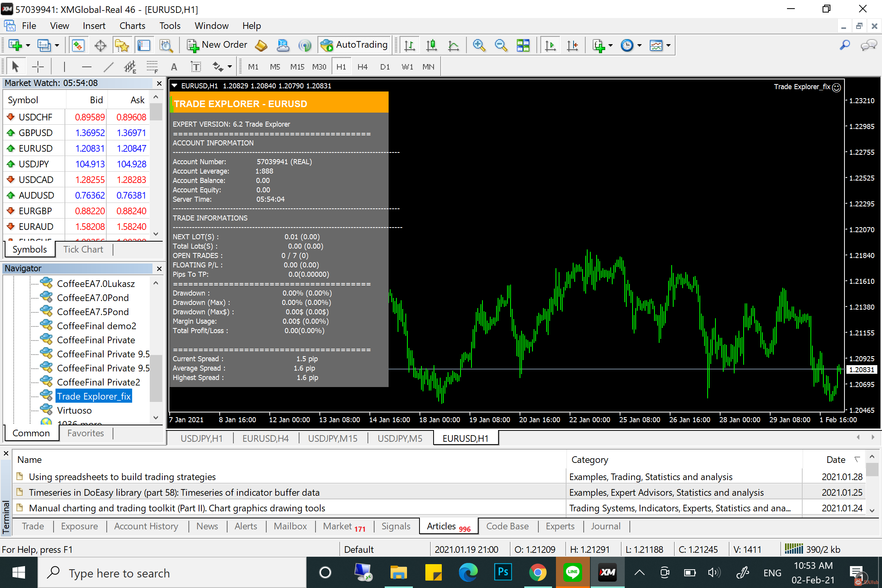Switch to the USDJPY,M15 chart tab

click(x=333, y=439)
